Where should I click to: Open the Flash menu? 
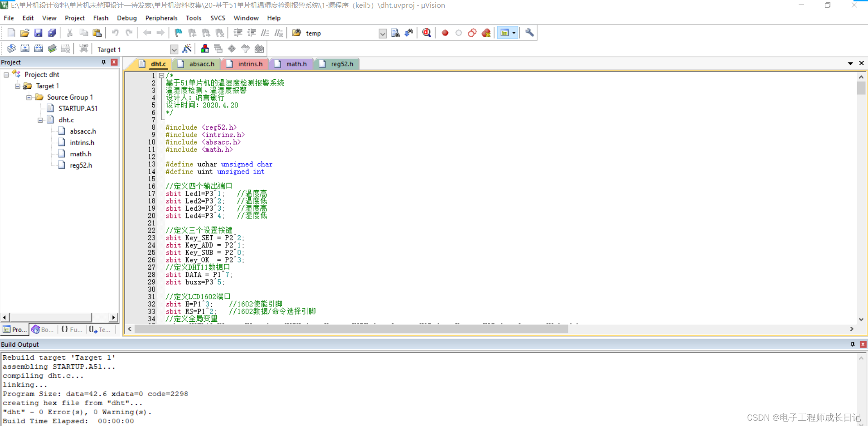(101, 18)
